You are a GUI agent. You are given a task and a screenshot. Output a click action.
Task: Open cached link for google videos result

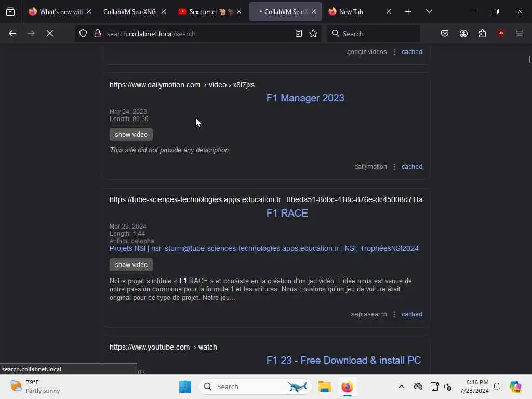click(x=412, y=52)
